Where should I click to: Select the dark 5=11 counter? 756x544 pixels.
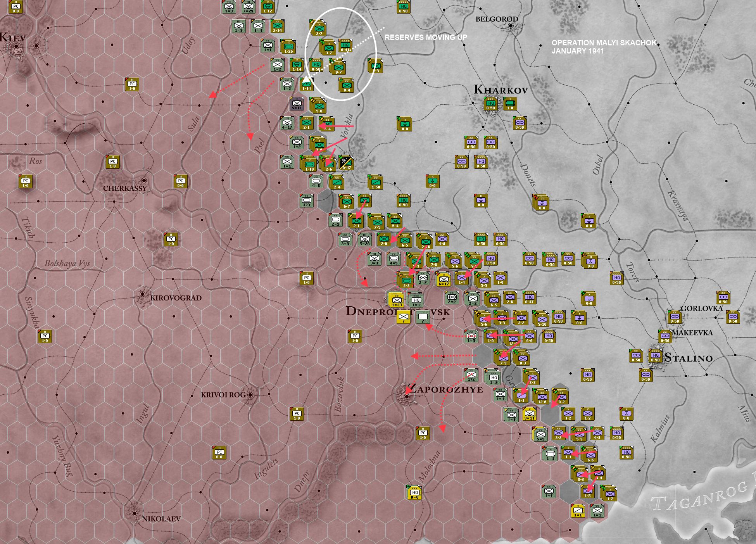(297, 104)
